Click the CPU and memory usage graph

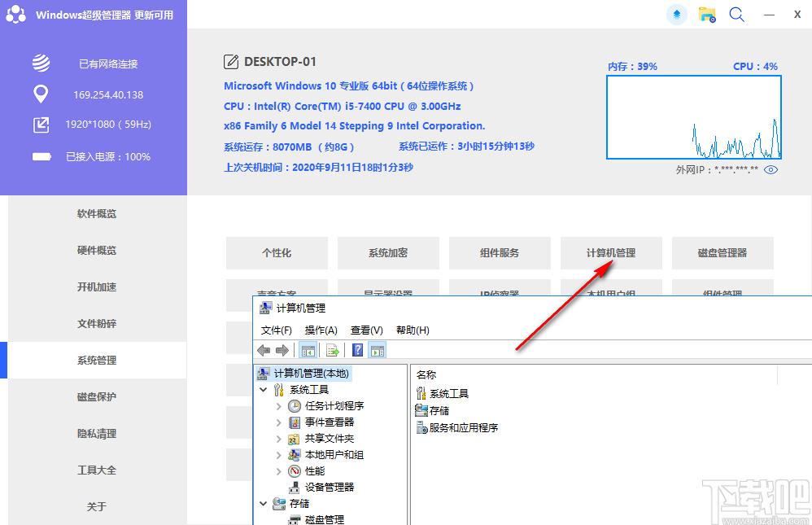[x=694, y=117]
